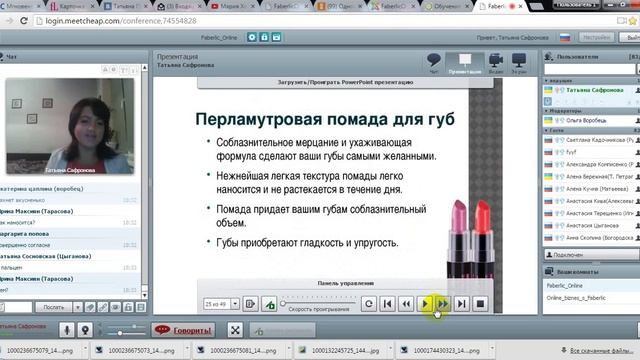Click the reload/loop circular arrow button

click(369, 304)
